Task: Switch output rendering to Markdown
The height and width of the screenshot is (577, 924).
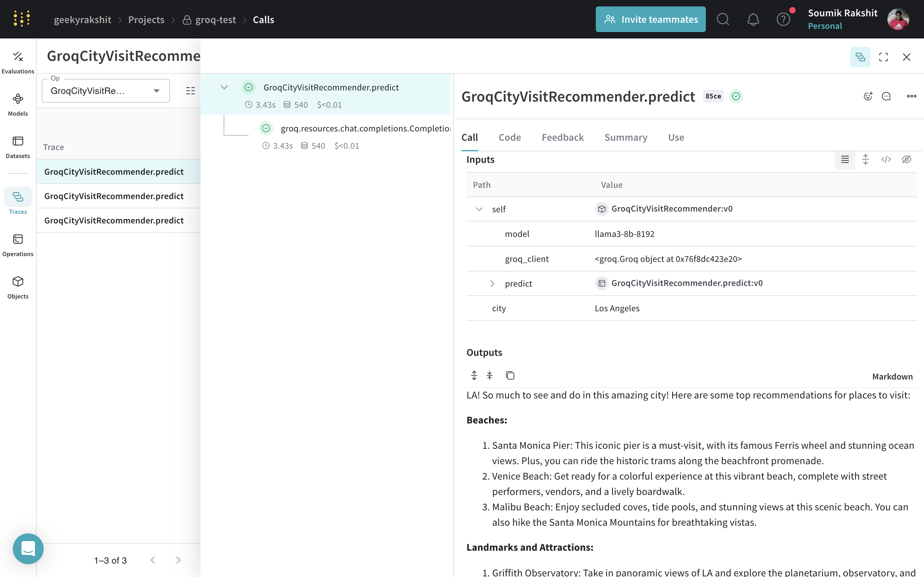Action: (x=892, y=376)
